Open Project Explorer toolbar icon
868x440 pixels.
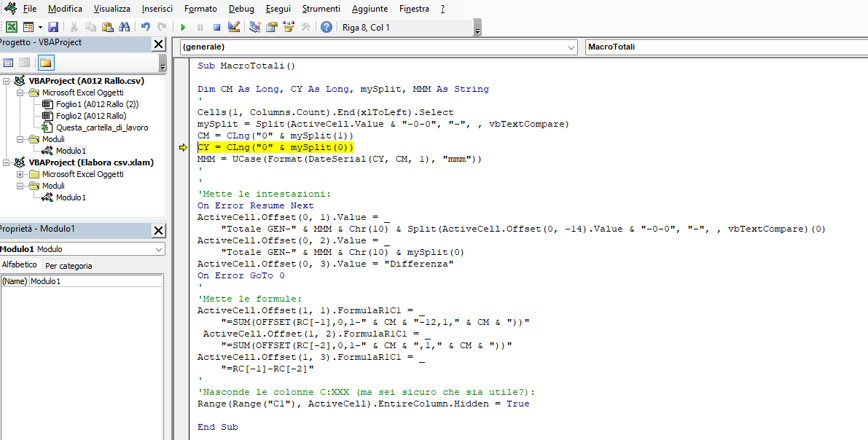(254, 27)
